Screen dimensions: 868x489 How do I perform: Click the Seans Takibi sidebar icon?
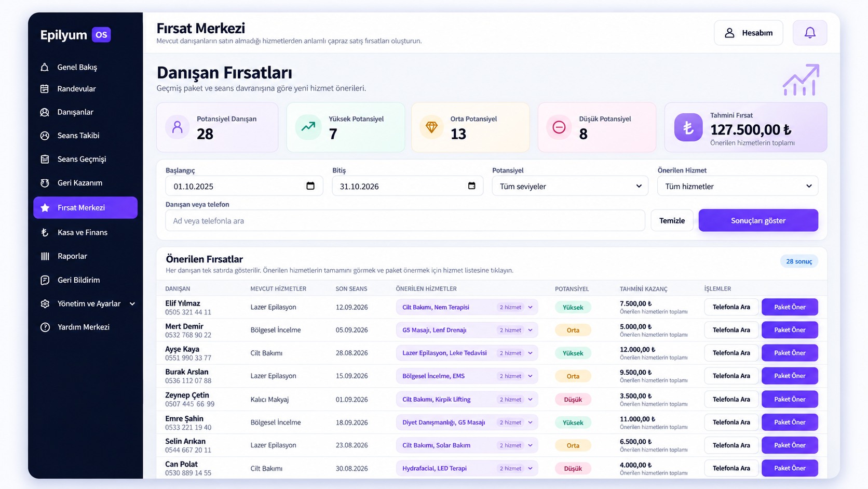click(x=45, y=136)
